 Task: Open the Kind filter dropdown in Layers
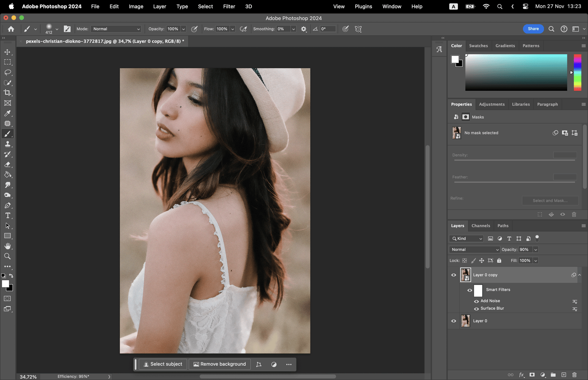pos(466,239)
